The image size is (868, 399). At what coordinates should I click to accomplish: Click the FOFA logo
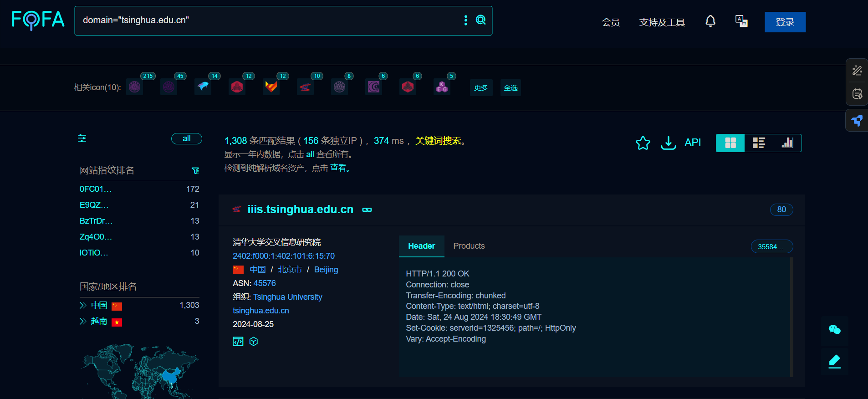pyautogui.click(x=38, y=20)
